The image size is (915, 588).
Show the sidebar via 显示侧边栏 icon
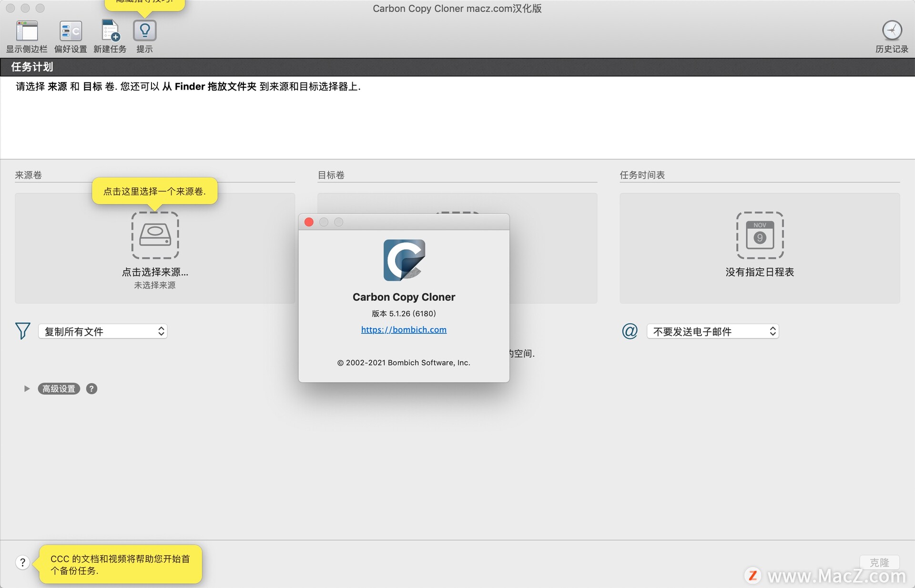[x=27, y=31]
